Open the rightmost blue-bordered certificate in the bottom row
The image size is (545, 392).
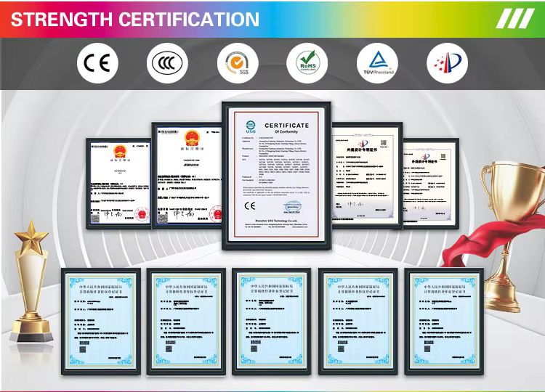coord(443,321)
